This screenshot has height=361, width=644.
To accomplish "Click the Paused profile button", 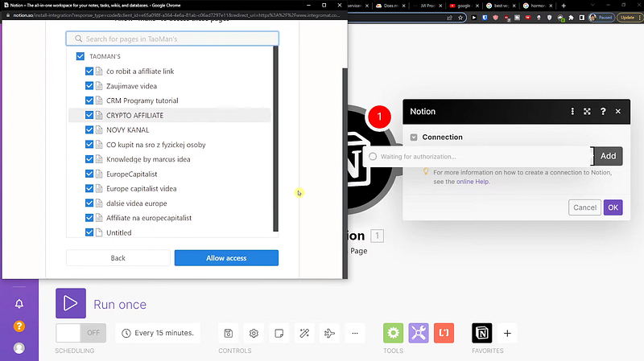I will coord(601,18).
